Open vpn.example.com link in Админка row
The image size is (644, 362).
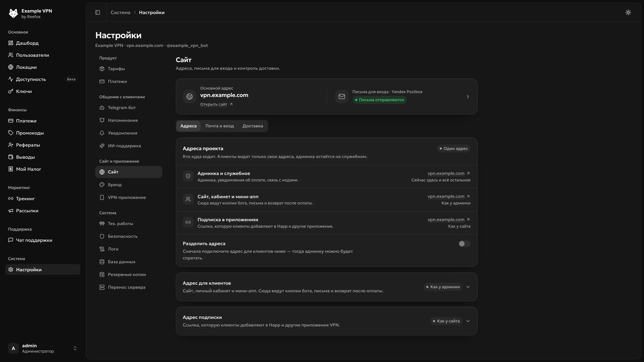(x=449, y=173)
